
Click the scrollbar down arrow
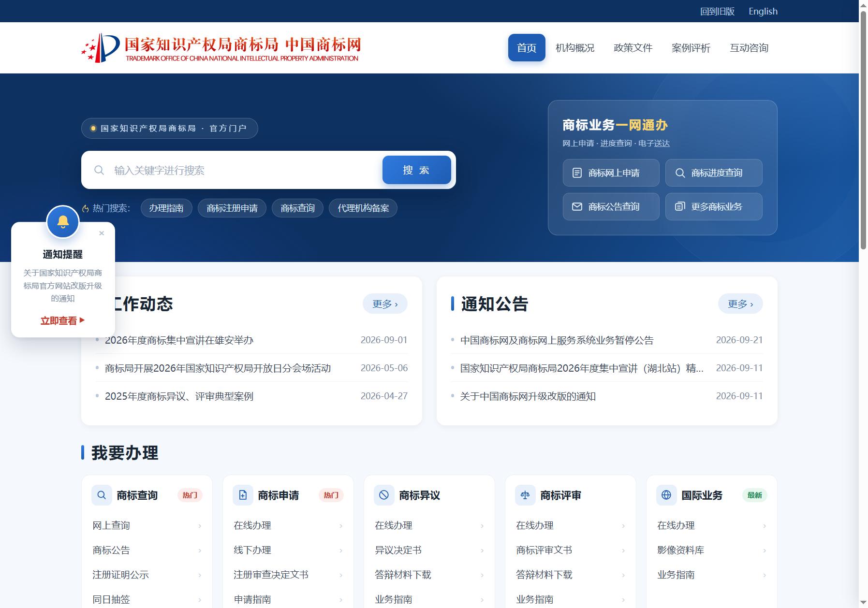tap(863, 603)
